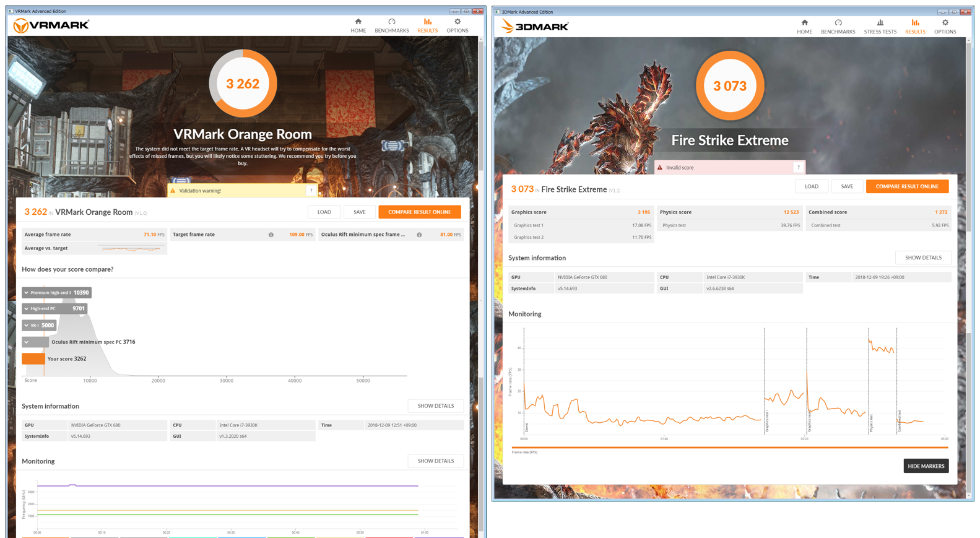Select the Physics score row

click(729, 212)
